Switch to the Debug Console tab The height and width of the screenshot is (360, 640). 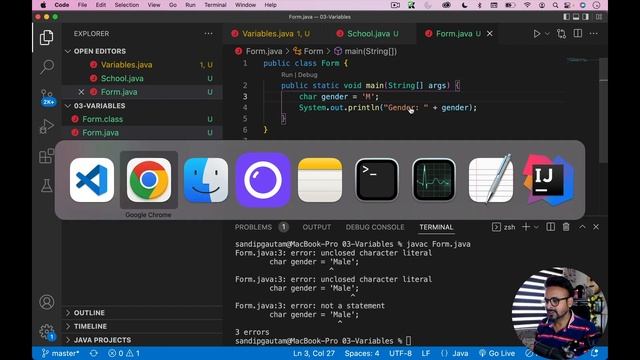click(x=375, y=227)
